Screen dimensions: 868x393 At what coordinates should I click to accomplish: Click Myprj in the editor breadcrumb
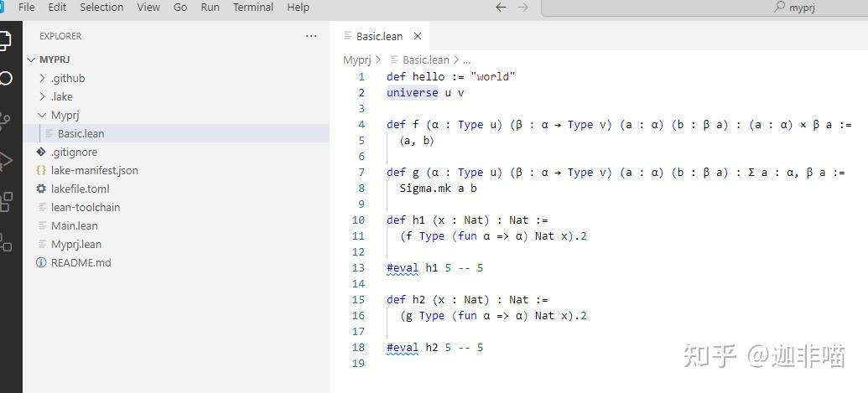click(x=357, y=59)
